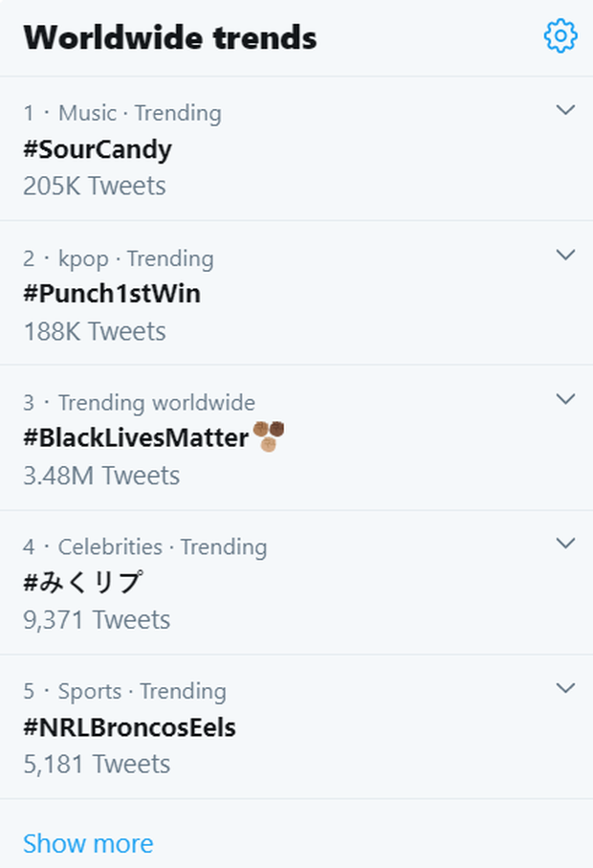Click the Show more link
The image size is (593, 868).
click(88, 843)
